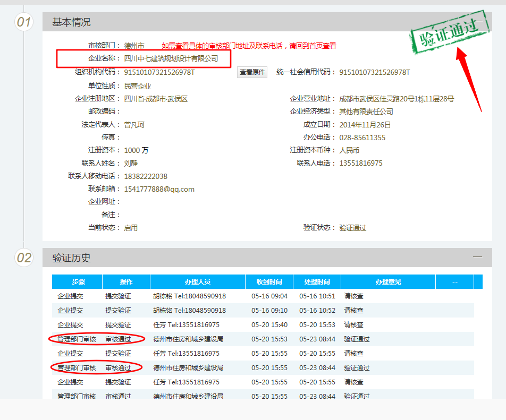Collapse the 验证历史 section
The height and width of the screenshot is (420, 506).
pos(477,257)
